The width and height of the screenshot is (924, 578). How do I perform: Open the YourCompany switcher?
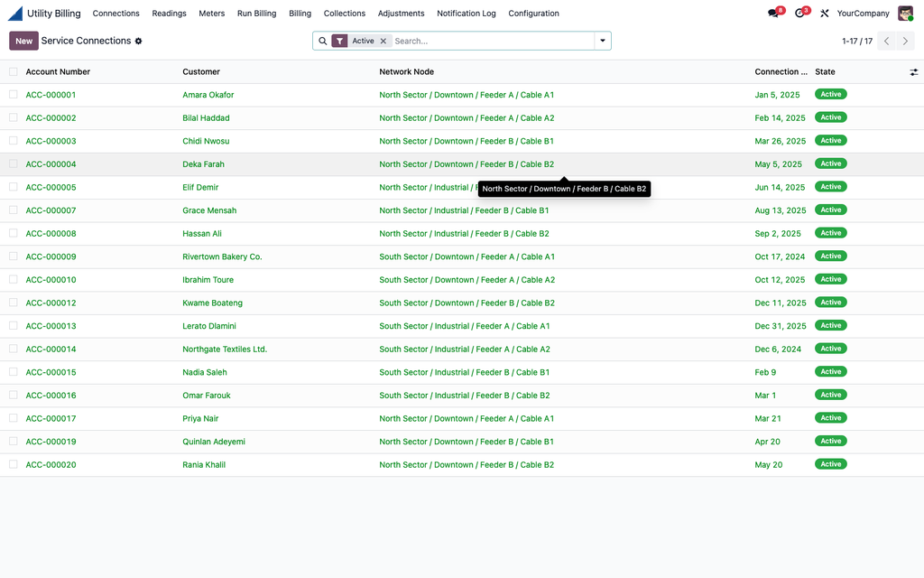(x=863, y=13)
